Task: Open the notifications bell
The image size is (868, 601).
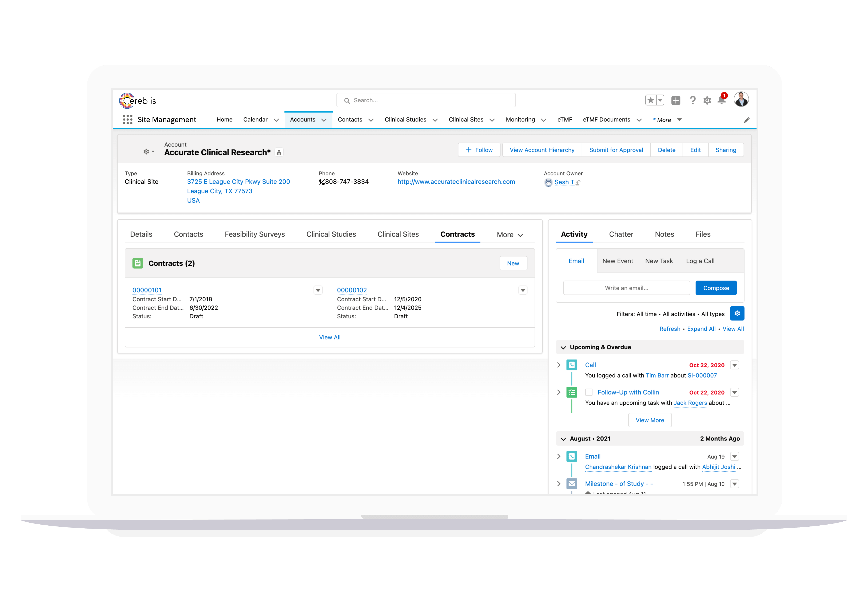Action: [x=722, y=100]
